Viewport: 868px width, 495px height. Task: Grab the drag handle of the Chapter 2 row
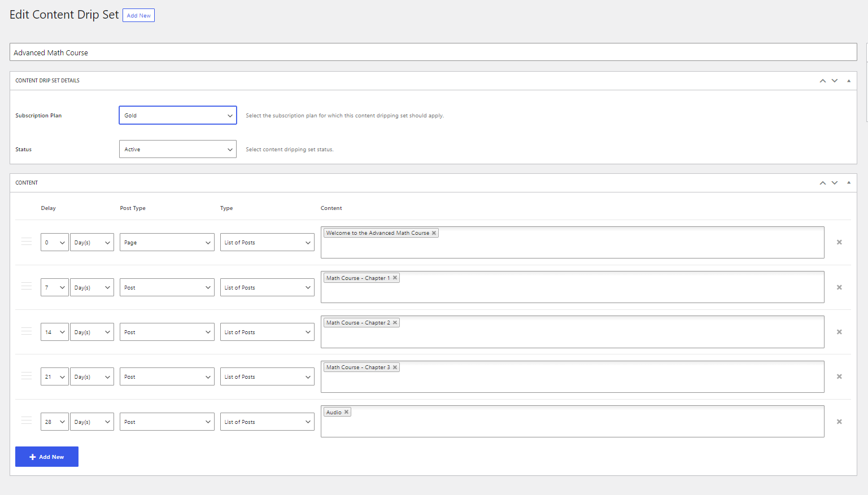click(x=27, y=331)
